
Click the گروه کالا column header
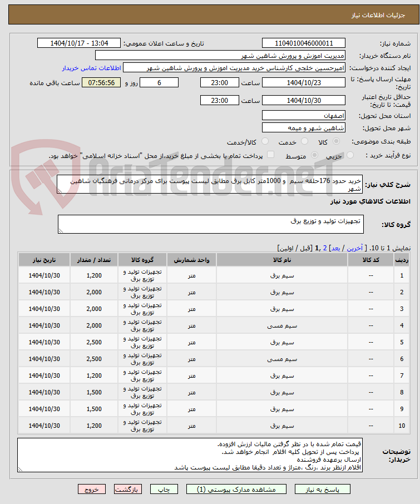[x=142, y=260]
